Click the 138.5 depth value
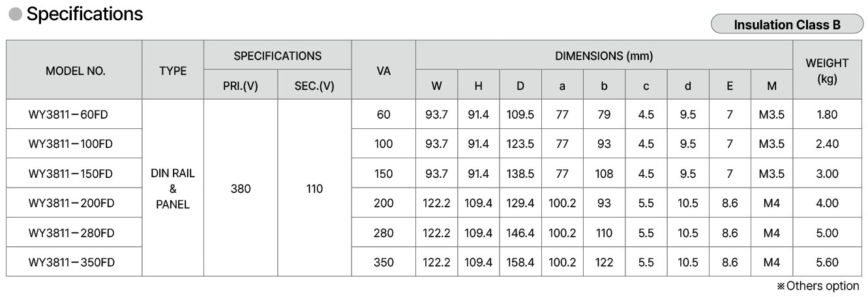This screenshot has width=868, height=297. (520, 174)
